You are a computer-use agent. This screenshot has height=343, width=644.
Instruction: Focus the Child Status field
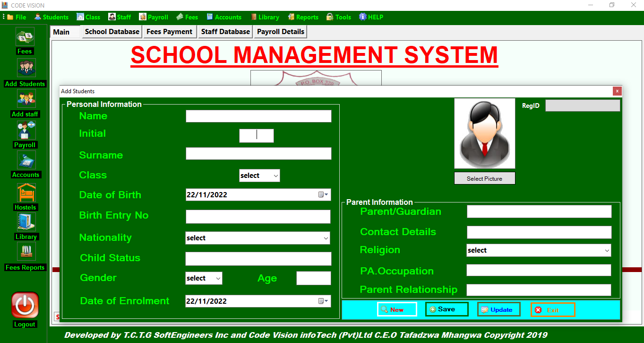click(x=258, y=259)
